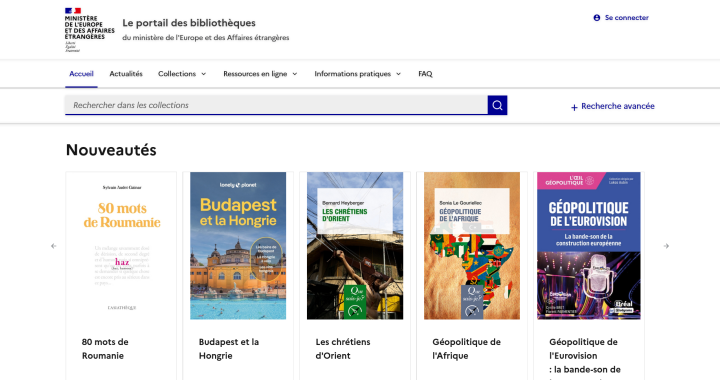Open FAQ menu item
The width and height of the screenshot is (720, 380).
[x=425, y=74]
